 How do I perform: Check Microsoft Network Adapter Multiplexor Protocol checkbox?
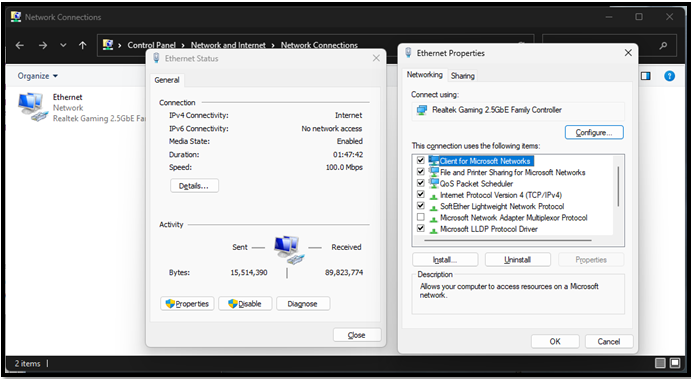coord(420,217)
